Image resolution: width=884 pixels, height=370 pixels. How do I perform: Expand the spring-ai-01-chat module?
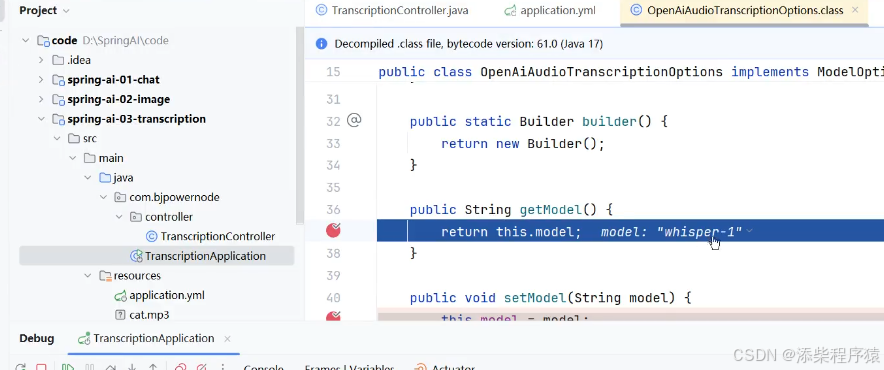[41, 80]
